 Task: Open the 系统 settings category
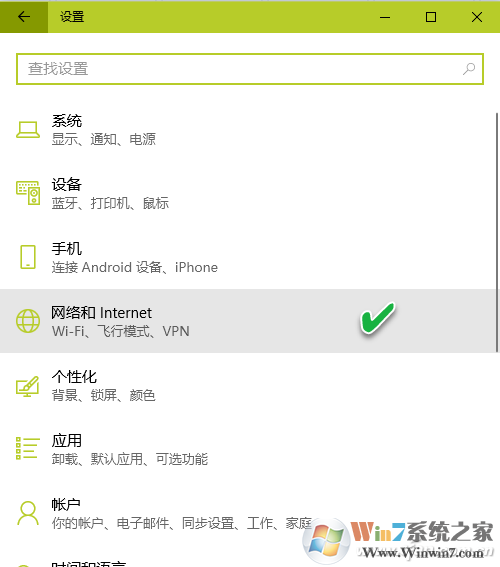click(x=248, y=130)
